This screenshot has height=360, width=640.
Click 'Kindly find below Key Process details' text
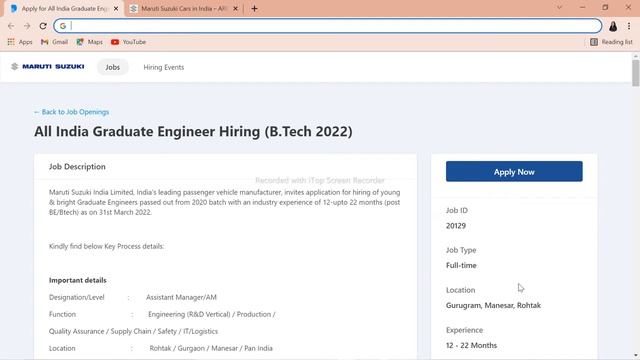(x=107, y=247)
